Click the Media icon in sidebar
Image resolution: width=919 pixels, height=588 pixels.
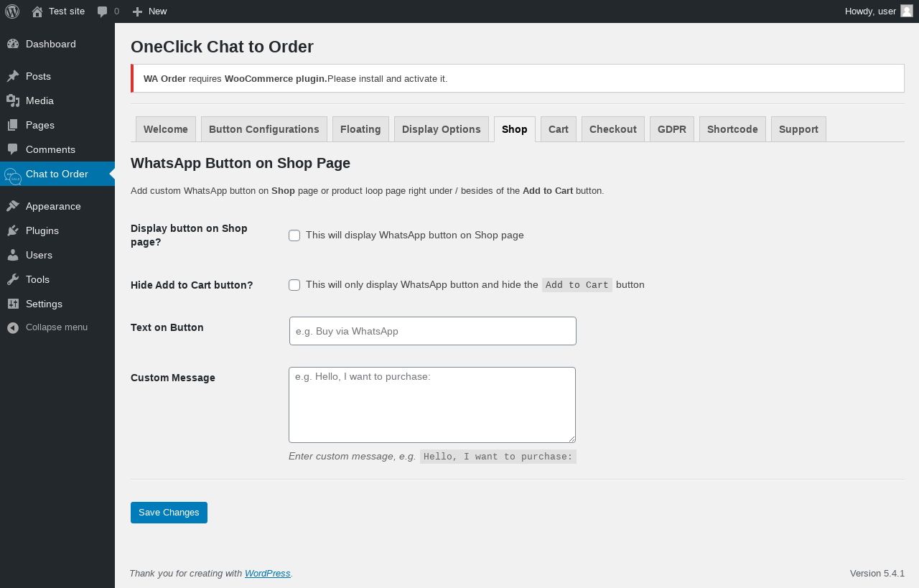[13, 101]
